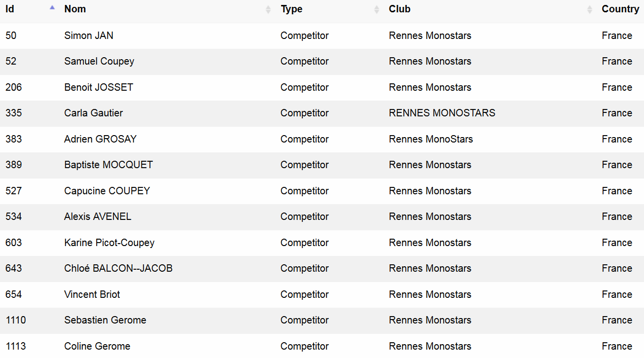Click on Chloé BALCON--JACOB
The height and width of the screenshot is (358, 644).
(118, 268)
